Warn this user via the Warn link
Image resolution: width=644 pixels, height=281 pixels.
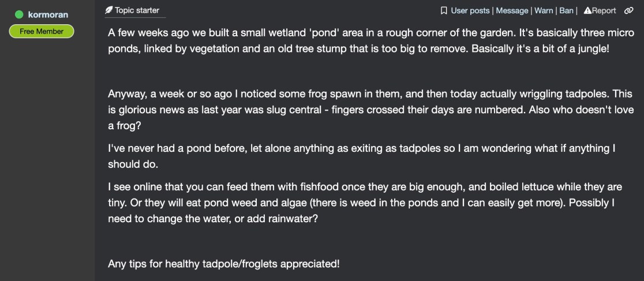coord(544,10)
